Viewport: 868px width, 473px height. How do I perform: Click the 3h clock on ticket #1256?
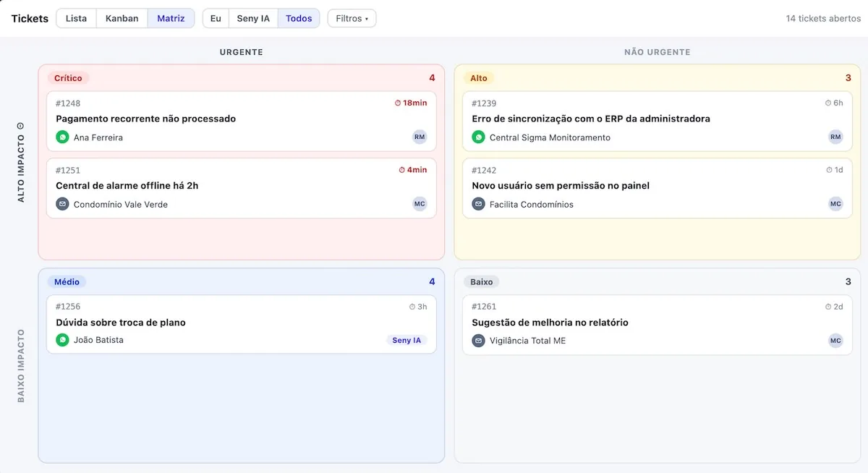click(418, 307)
